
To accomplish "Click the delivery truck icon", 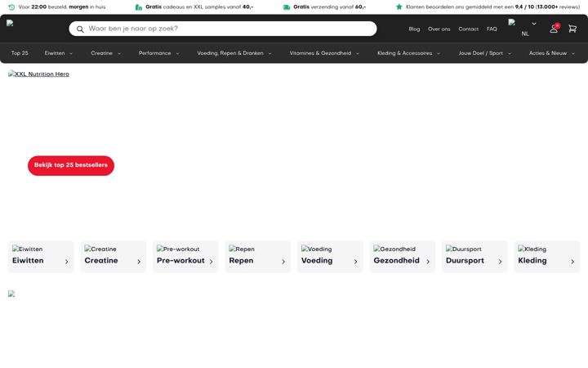I will (x=287, y=7).
